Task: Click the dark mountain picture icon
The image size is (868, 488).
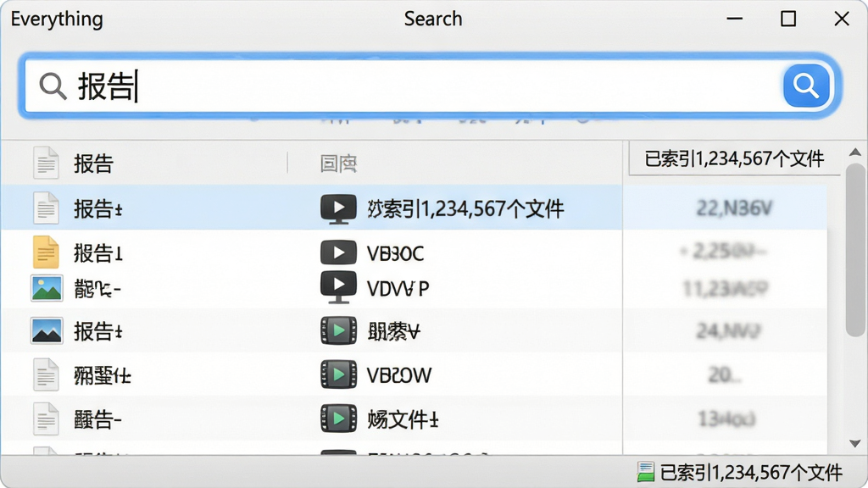Action: click(47, 331)
